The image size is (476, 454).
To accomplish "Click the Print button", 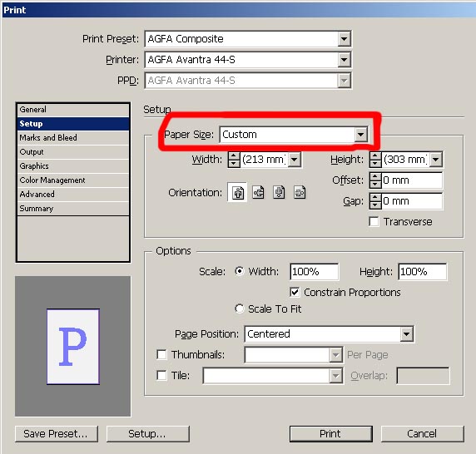I will tap(331, 434).
